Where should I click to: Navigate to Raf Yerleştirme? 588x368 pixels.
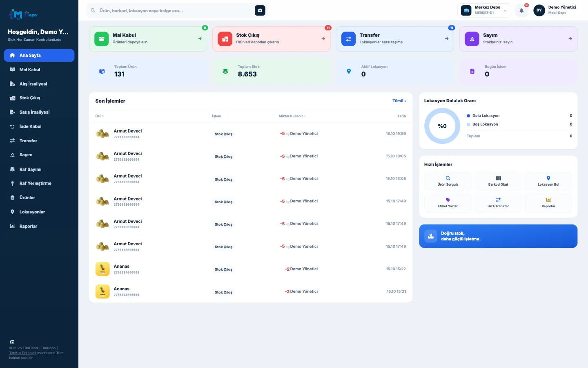click(39, 183)
